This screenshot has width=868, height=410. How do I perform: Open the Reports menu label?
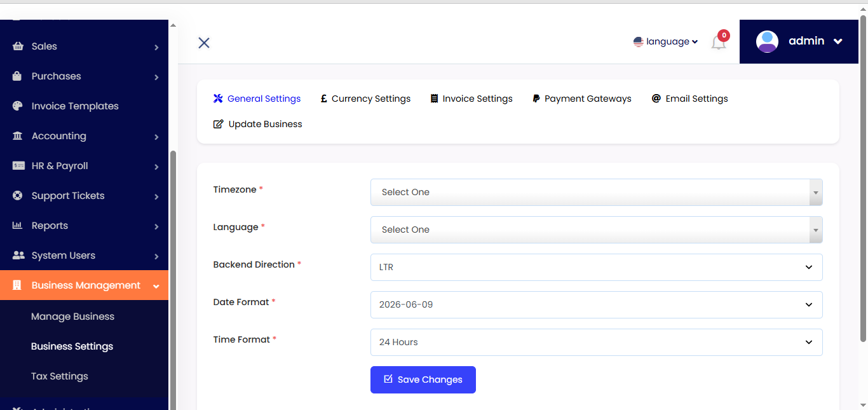tap(50, 226)
